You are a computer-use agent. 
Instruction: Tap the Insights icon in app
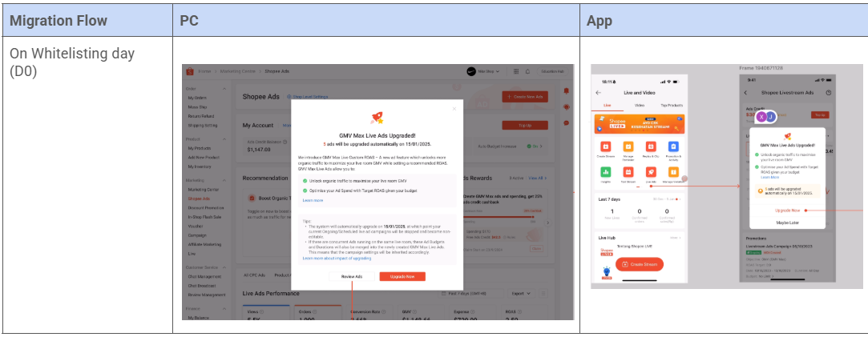[x=606, y=172]
